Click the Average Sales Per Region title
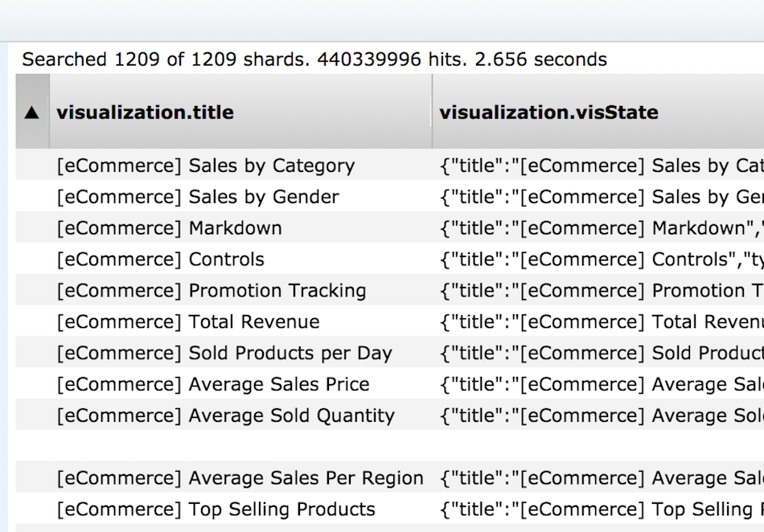Image resolution: width=764 pixels, height=532 pixels. [x=240, y=479]
